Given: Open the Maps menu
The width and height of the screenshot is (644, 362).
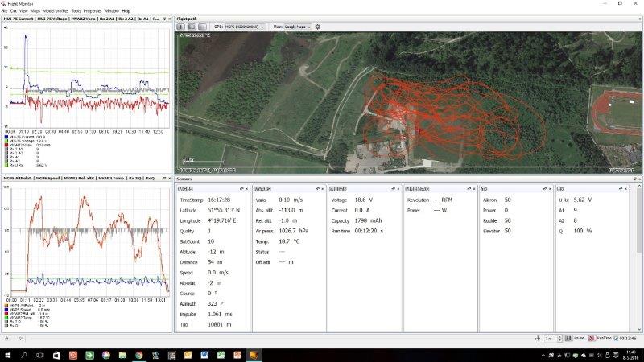Looking at the screenshot, I should 35,11.
